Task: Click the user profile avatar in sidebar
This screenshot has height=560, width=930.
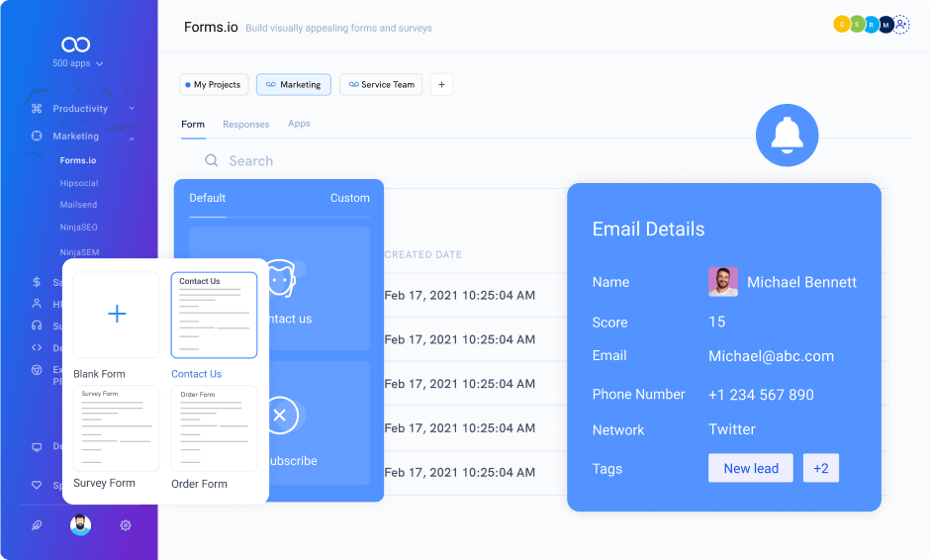Action: pos(81,525)
